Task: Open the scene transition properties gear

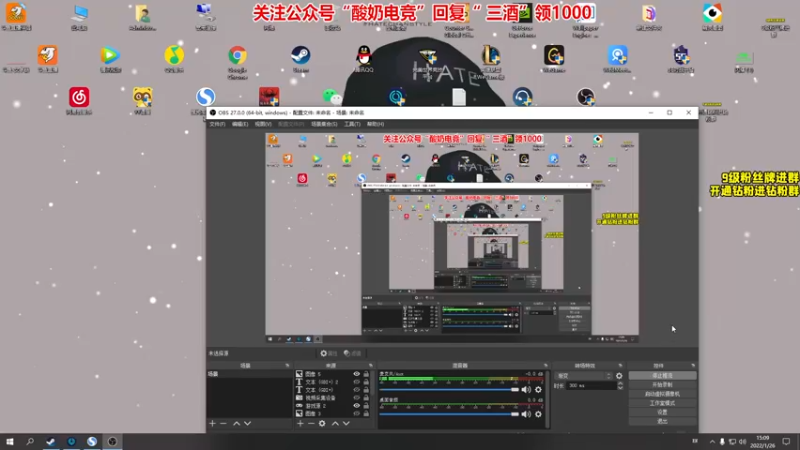Action: [619, 376]
